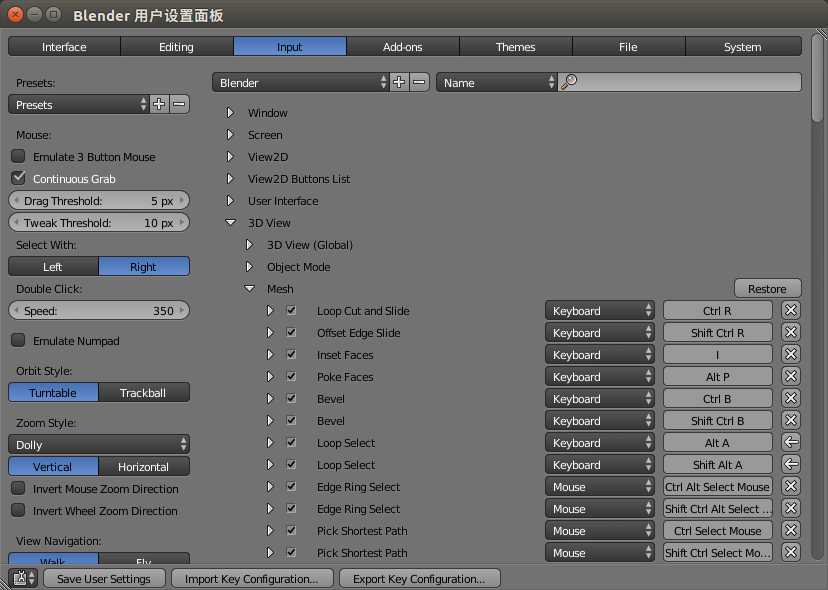Add a new key configuration preset with plus icon
Screen dimensions: 828x590
[399, 82]
